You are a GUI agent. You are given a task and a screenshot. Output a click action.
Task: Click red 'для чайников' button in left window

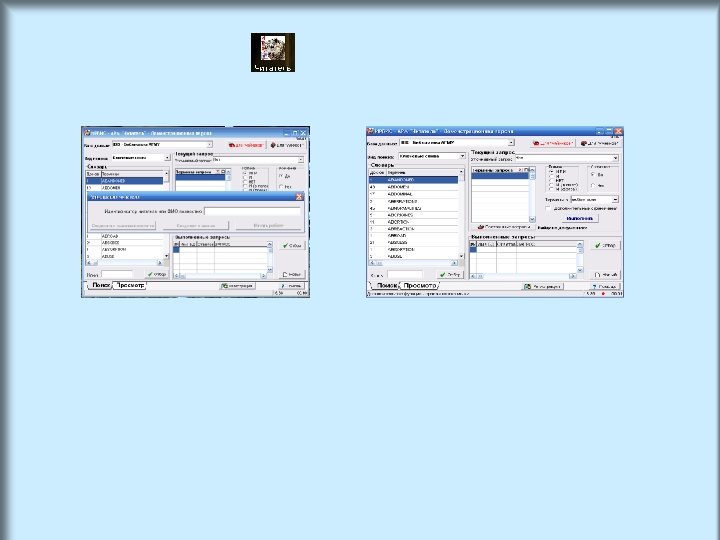click(246, 145)
